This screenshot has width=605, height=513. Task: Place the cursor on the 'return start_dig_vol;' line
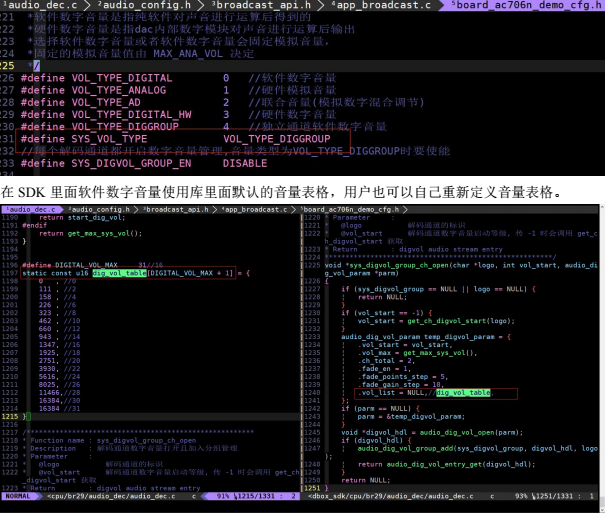coord(82,218)
